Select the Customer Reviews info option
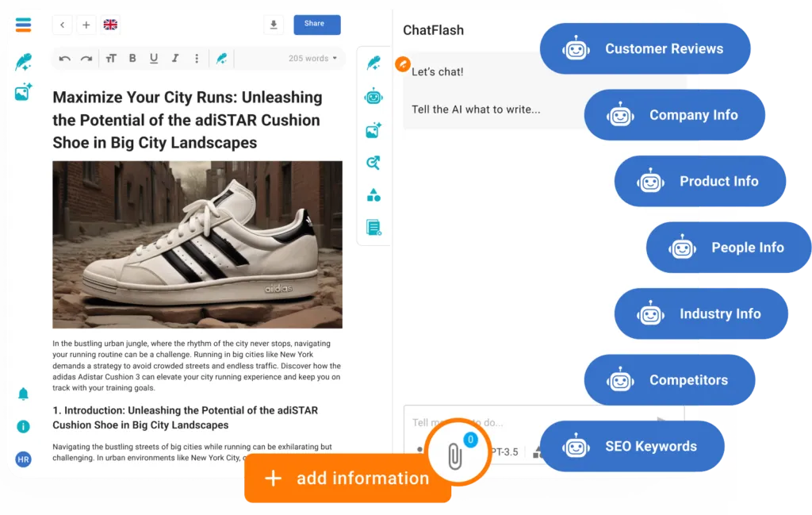The image size is (812, 515). (645, 48)
